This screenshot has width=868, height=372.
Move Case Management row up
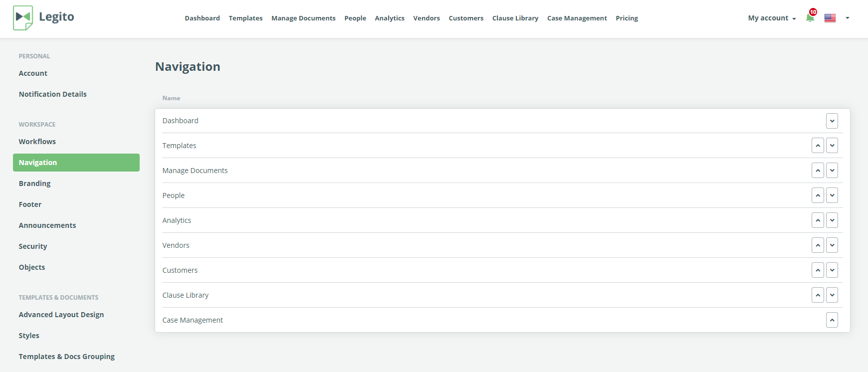pyautogui.click(x=832, y=320)
